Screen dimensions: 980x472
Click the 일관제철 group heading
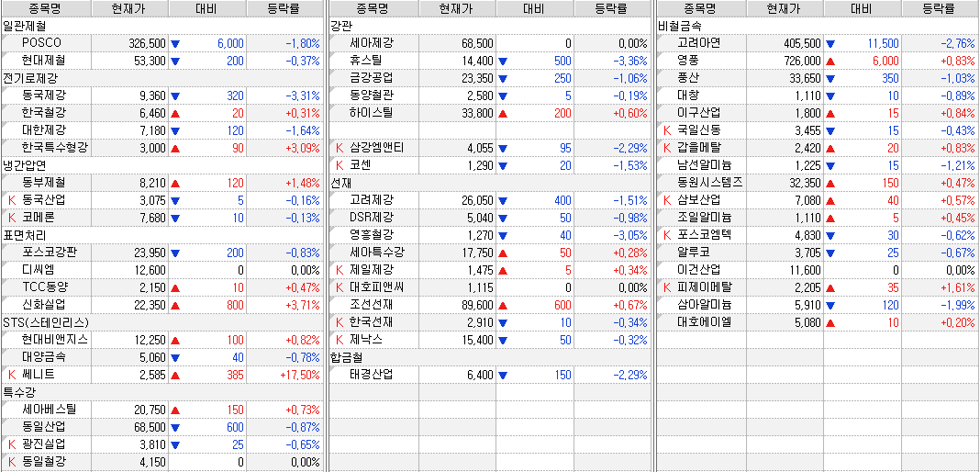point(25,26)
